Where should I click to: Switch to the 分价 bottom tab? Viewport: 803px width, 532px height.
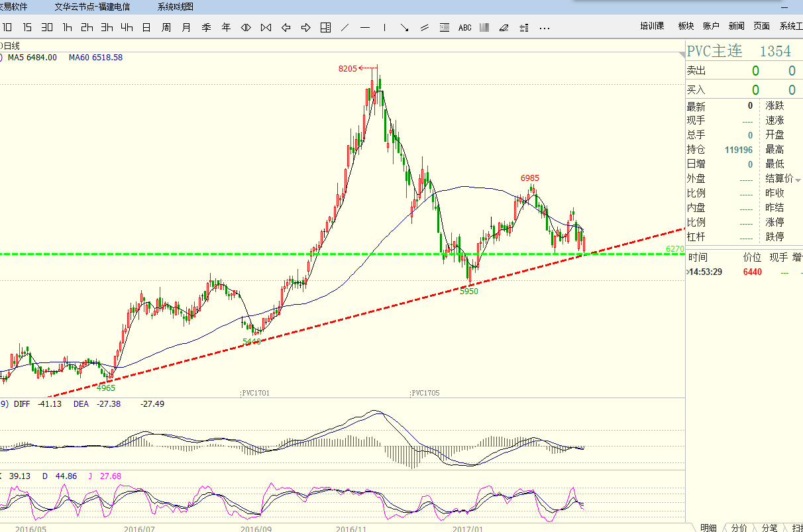coord(739,527)
